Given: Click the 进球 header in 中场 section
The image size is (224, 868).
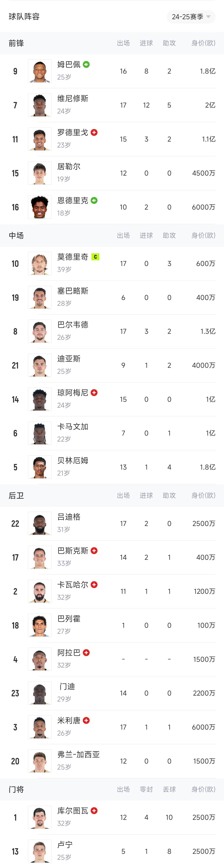Looking at the screenshot, I should pyautogui.click(x=146, y=236).
